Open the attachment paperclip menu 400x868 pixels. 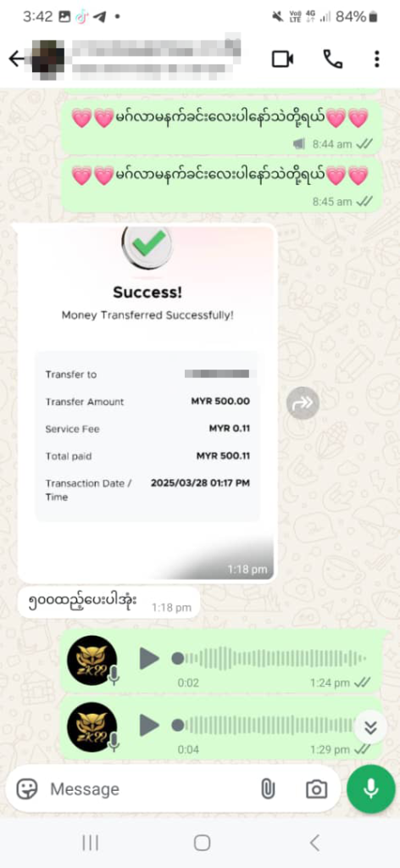pos(268,789)
